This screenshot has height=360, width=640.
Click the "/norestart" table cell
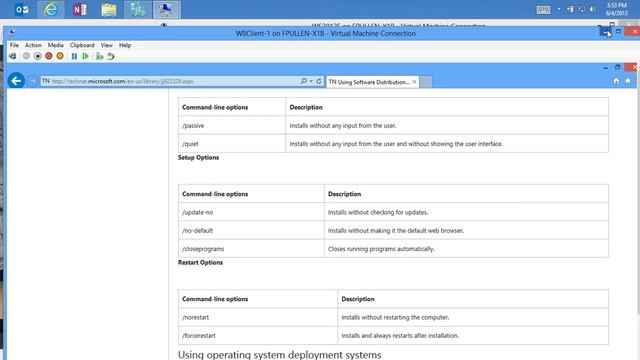[258, 317]
